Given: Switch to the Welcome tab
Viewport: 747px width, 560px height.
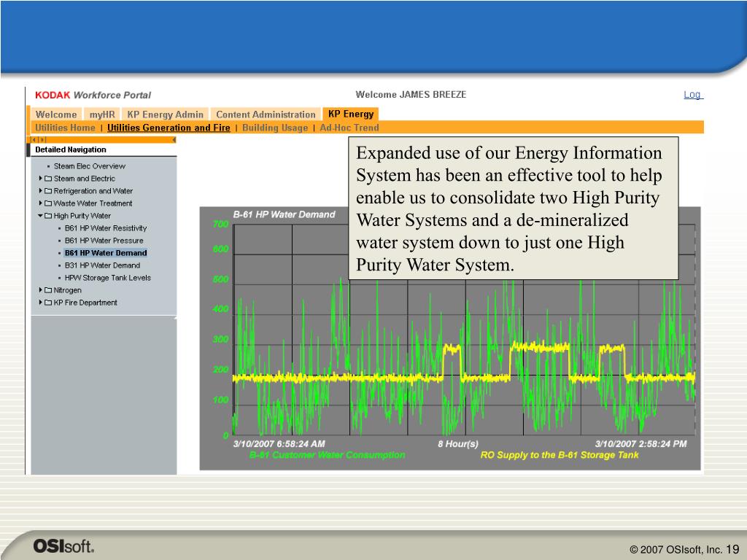Looking at the screenshot, I should (56, 114).
